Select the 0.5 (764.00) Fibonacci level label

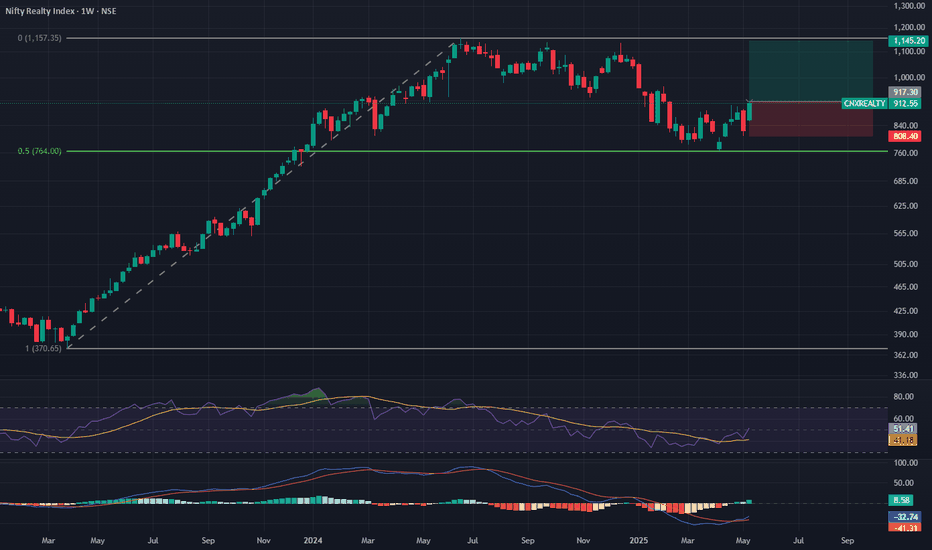(x=39, y=151)
